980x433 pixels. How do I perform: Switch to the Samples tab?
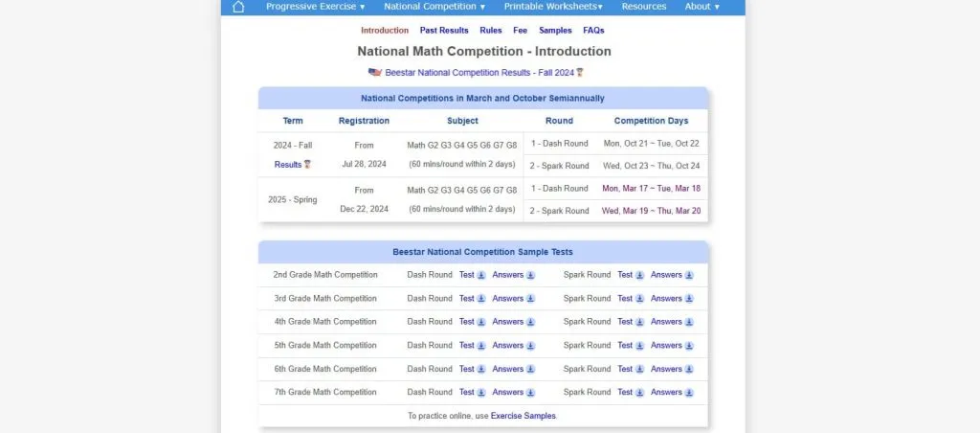(x=555, y=30)
